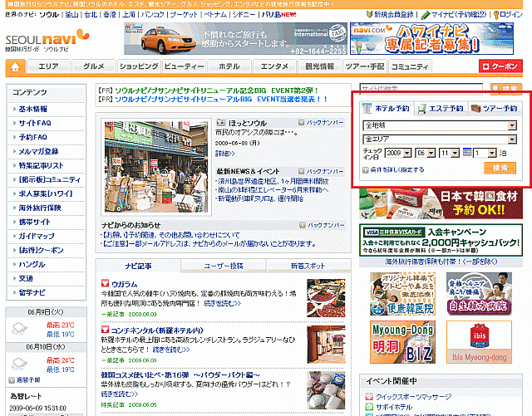
Task: Open the エリア navigation tab
Action: coord(48,66)
